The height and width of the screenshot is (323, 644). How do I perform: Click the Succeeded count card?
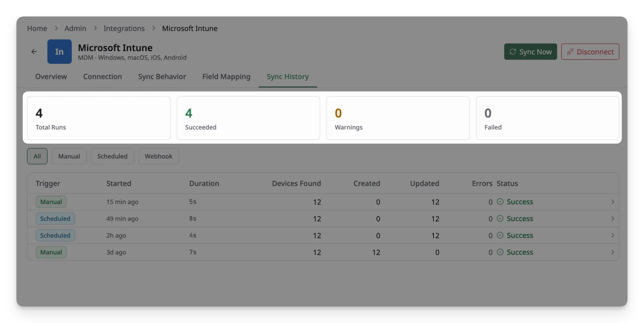(x=249, y=118)
